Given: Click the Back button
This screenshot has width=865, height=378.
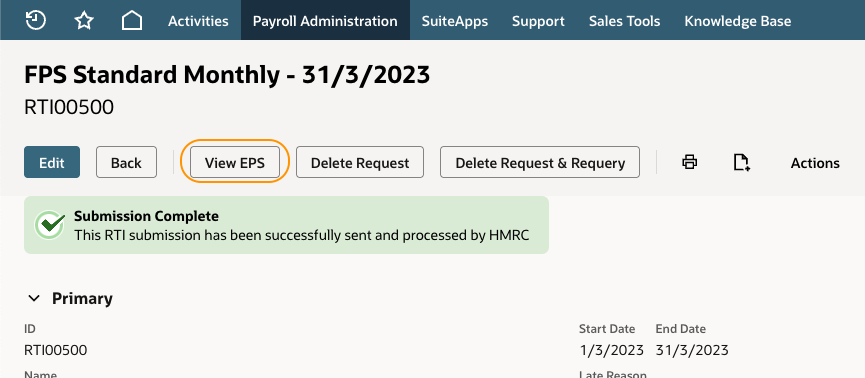Looking at the screenshot, I should tap(126, 162).
